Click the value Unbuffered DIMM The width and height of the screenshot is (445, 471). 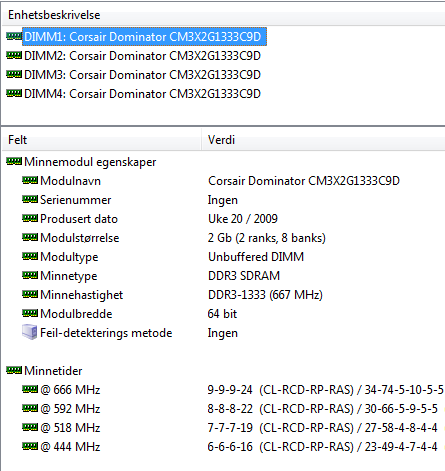coord(256,257)
